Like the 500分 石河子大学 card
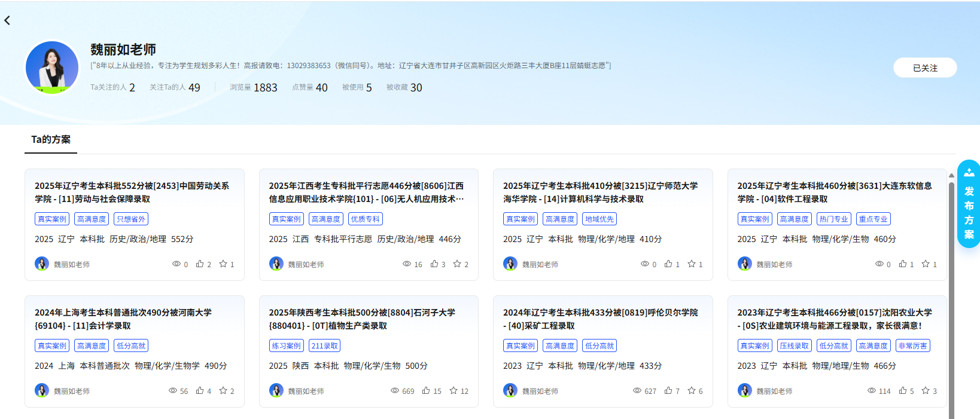 pyautogui.click(x=426, y=390)
